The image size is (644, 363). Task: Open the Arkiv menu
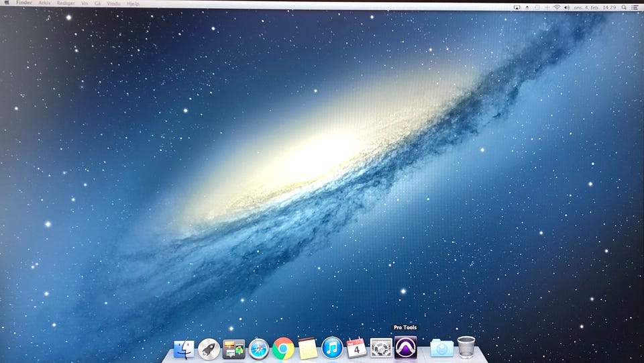tap(44, 3)
